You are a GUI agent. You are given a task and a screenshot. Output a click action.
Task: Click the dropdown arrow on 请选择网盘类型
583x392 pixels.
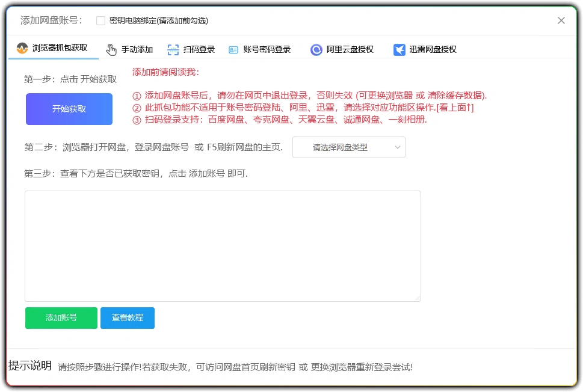[x=397, y=147]
